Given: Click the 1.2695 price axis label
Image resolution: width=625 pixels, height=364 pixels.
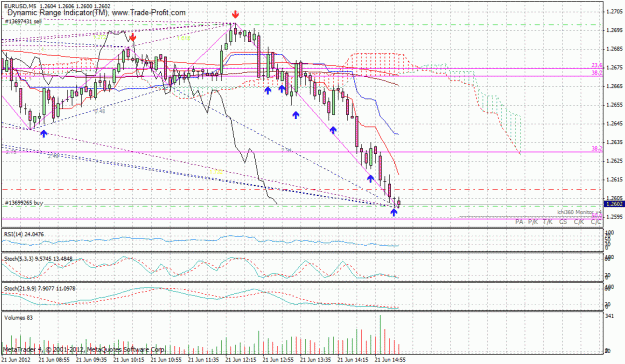Looking at the screenshot, I should 613,30.
